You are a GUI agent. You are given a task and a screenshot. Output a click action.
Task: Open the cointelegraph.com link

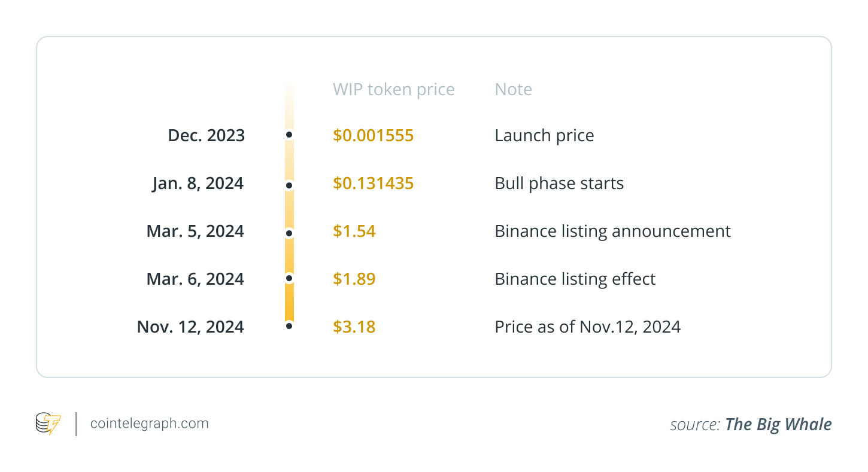149,424
